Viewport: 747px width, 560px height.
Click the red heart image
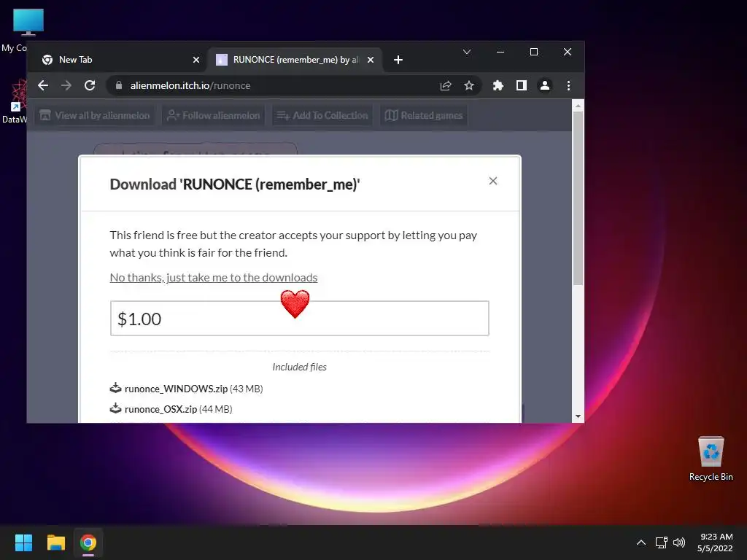(295, 304)
